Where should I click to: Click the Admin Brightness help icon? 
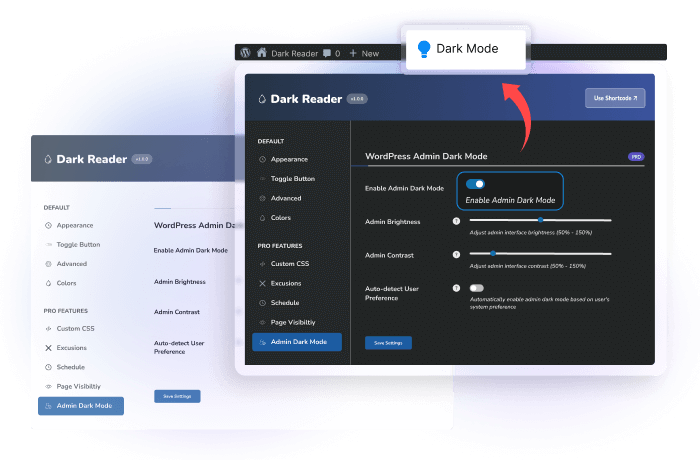456,221
